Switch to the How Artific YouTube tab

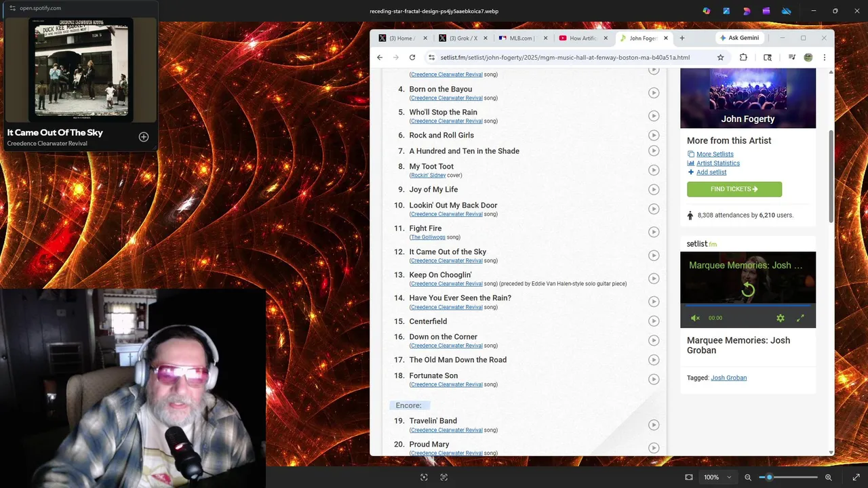(583, 38)
